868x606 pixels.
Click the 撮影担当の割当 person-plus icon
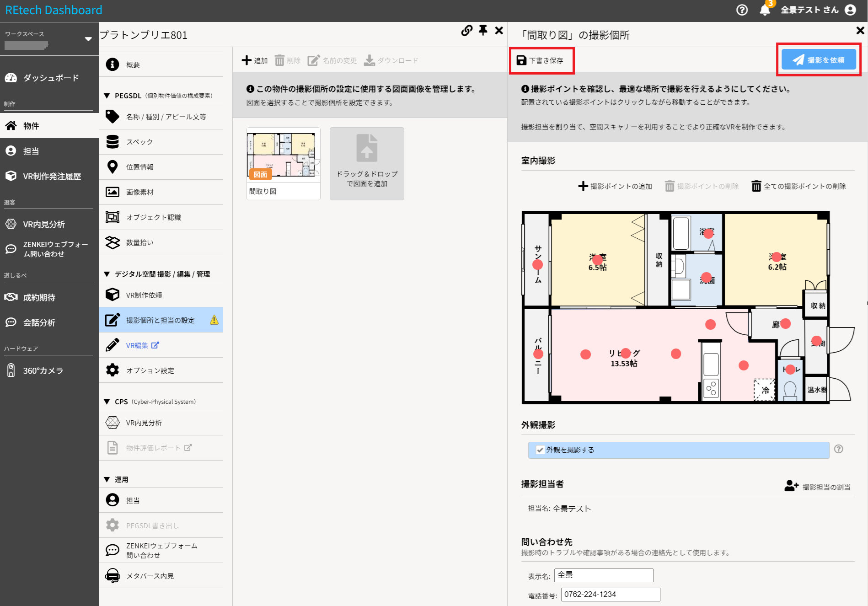(791, 486)
